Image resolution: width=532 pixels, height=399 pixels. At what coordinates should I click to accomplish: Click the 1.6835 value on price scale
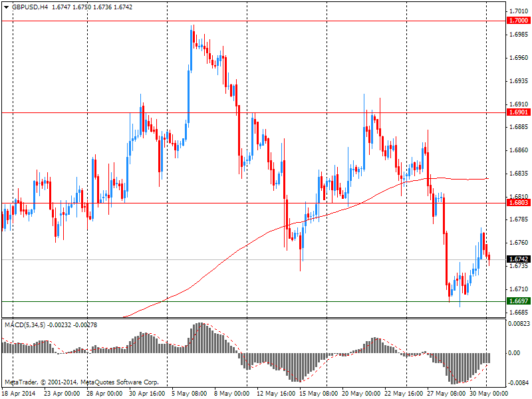point(519,174)
